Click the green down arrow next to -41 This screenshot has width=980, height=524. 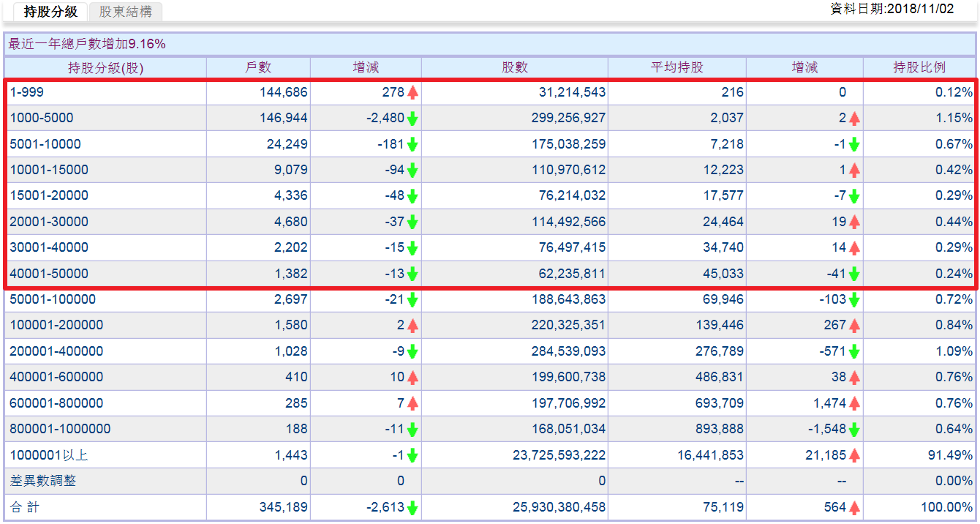854,274
